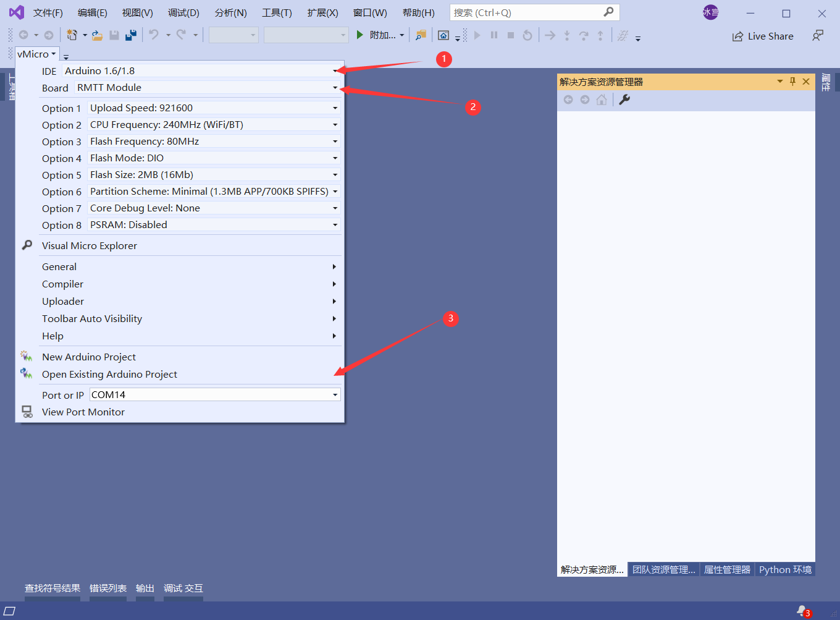
Task: Click the vMicro menu button
Action: point(37,54)
